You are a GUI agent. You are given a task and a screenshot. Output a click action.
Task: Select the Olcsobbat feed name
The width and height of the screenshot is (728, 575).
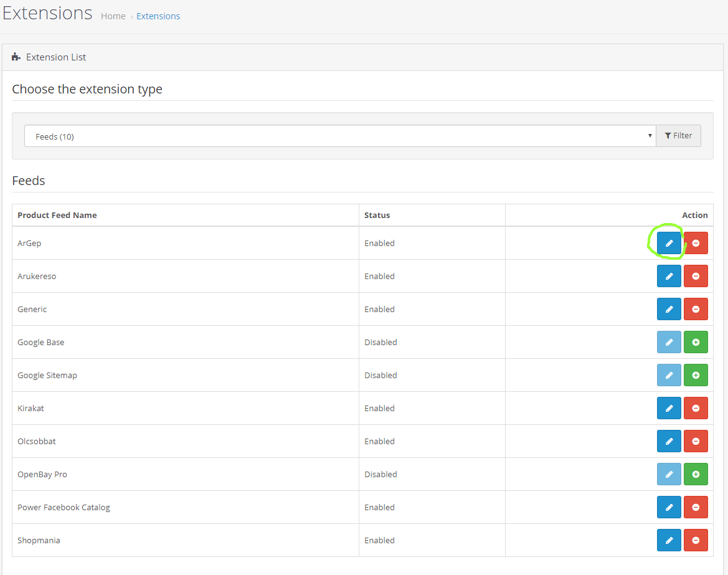(37, 441)
